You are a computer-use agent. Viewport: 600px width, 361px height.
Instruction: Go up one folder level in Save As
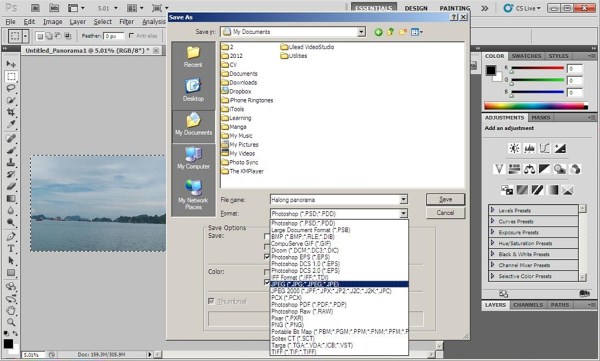tap(390, 32)
